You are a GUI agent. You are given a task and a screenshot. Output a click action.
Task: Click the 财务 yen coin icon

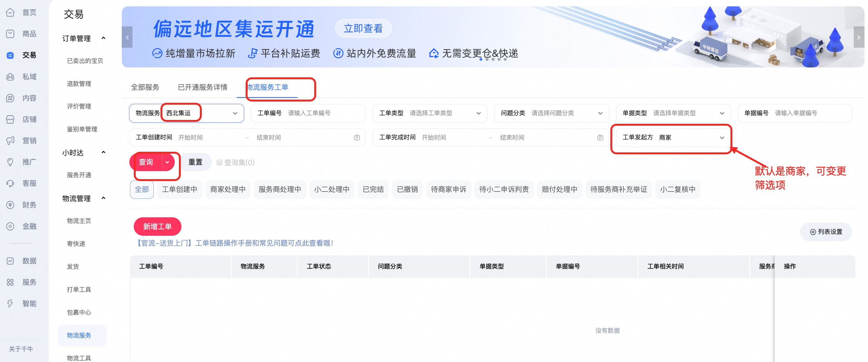tap(10, 205)
